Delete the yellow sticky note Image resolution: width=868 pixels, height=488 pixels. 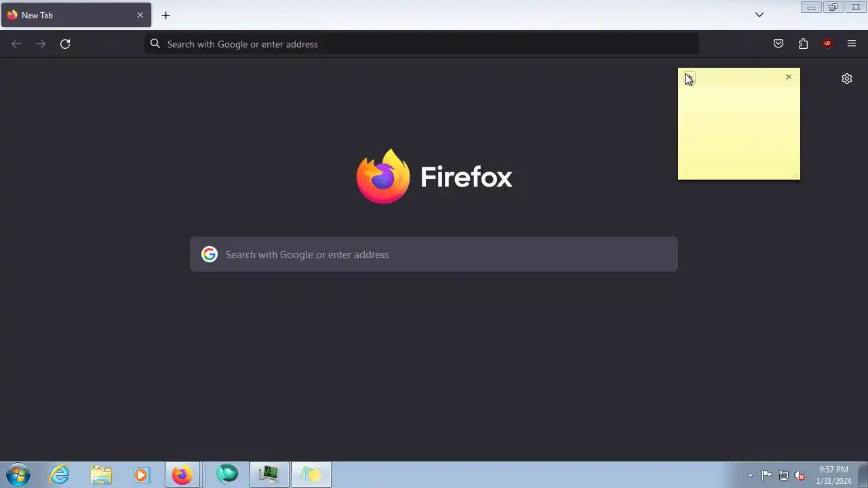(789, 77)
